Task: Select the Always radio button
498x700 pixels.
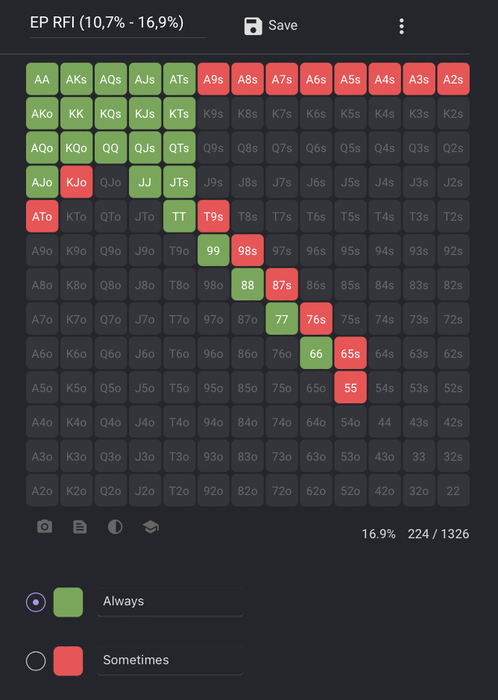Action: tap(36, 602)
